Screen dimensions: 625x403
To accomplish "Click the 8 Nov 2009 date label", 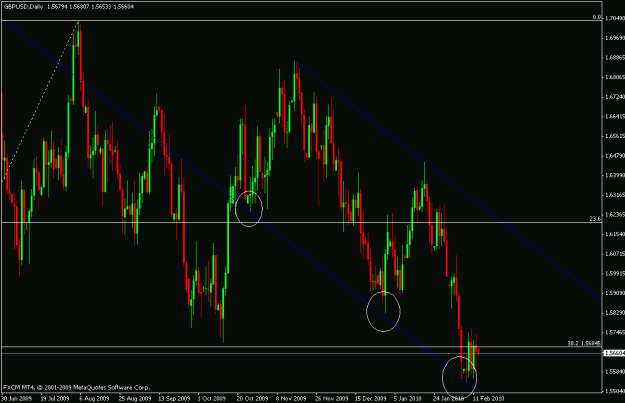I will point(291,398).
